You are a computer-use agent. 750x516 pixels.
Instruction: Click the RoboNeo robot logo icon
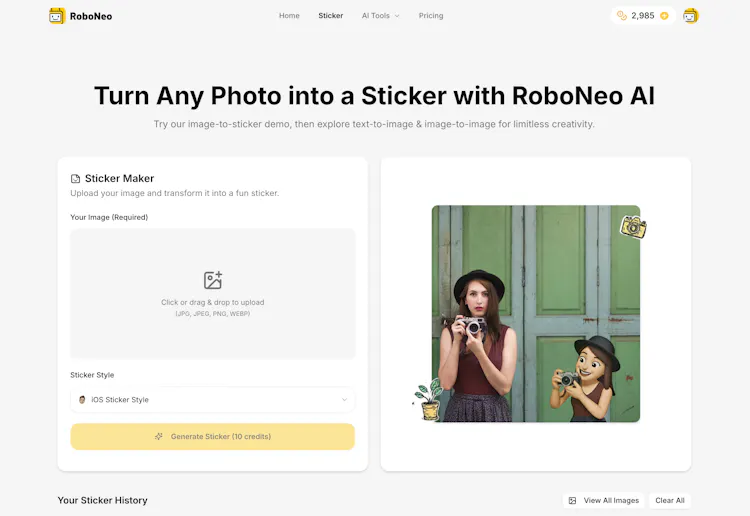coord(57,16)
